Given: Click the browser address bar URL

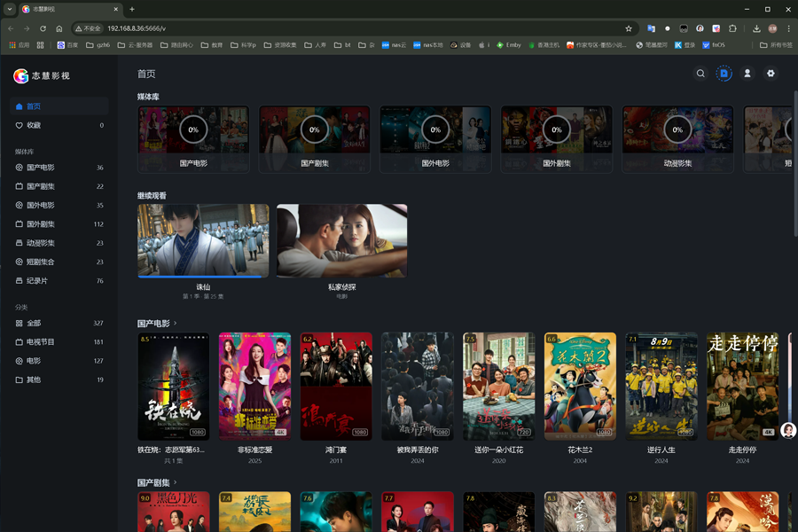Looking at the screenshot, I should (x=137, y=28).
